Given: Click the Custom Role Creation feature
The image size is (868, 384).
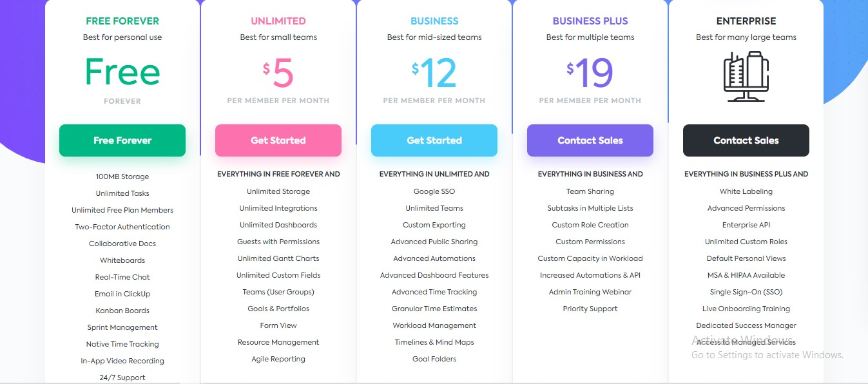Looking at the screenshot, I should [x=590, y=225].
